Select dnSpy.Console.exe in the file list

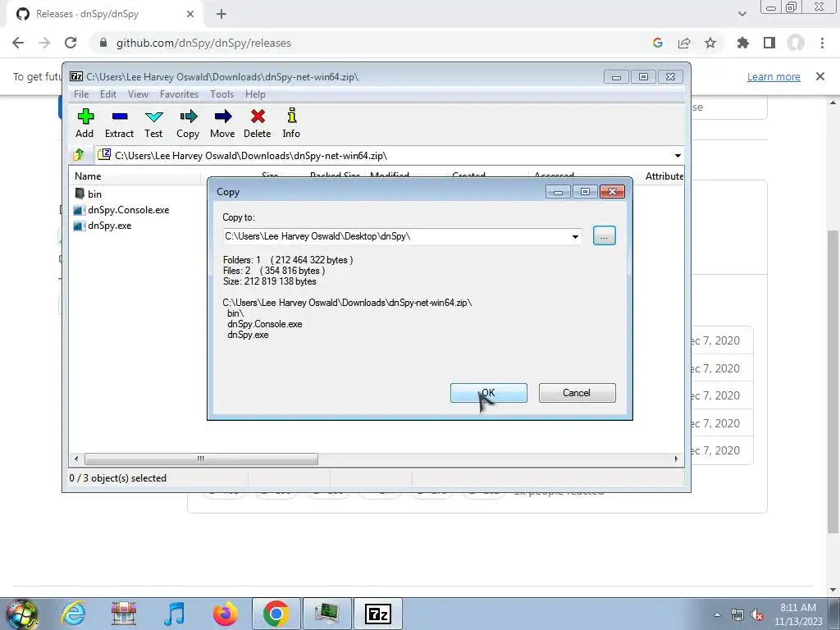coord(121,210)
